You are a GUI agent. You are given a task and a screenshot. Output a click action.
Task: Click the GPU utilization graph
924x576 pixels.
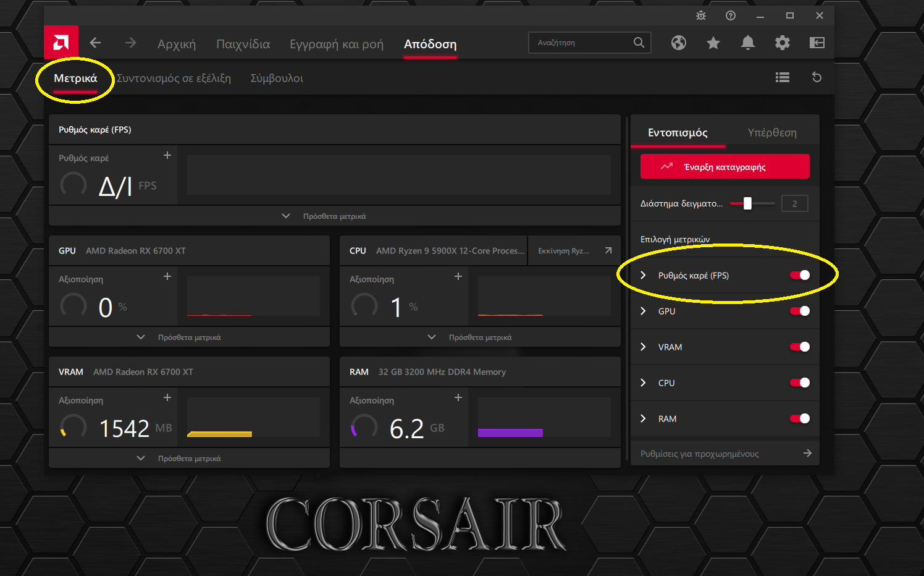tap(253, 296)
